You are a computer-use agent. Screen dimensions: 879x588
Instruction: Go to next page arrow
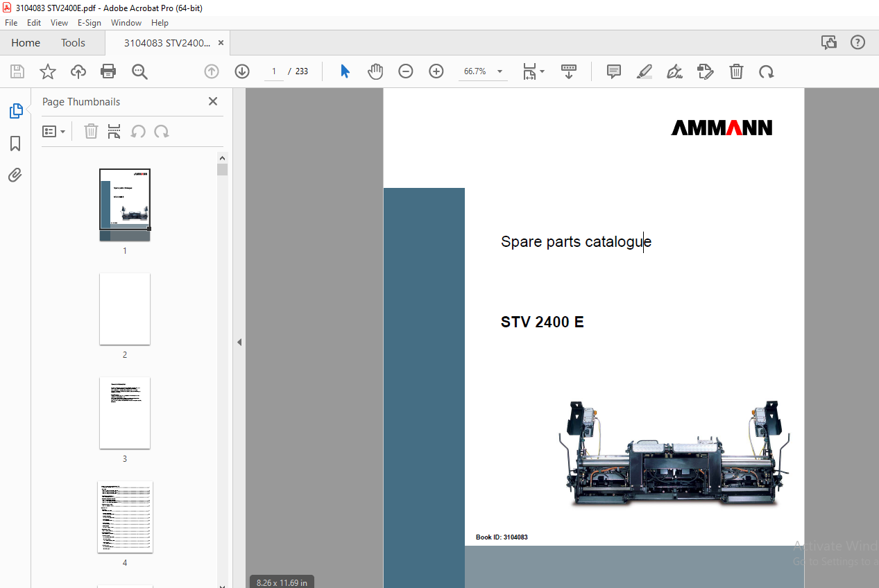coord(242,71)
